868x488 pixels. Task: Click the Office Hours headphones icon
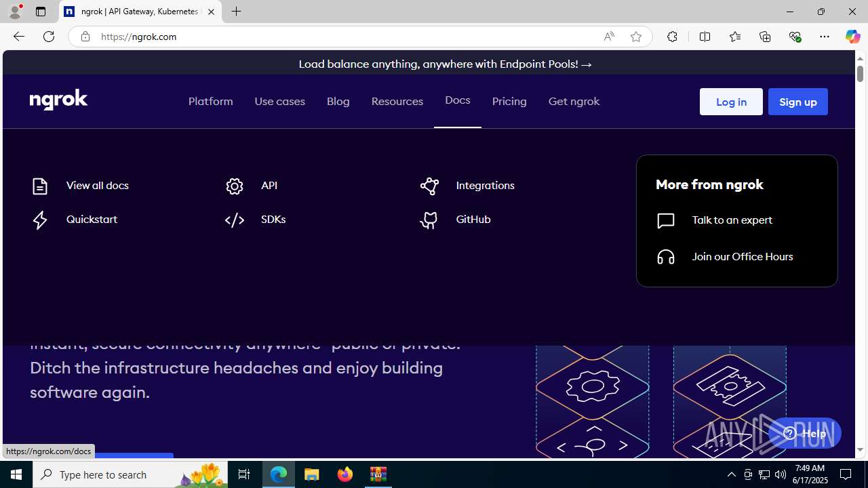[x=666, y=257]
